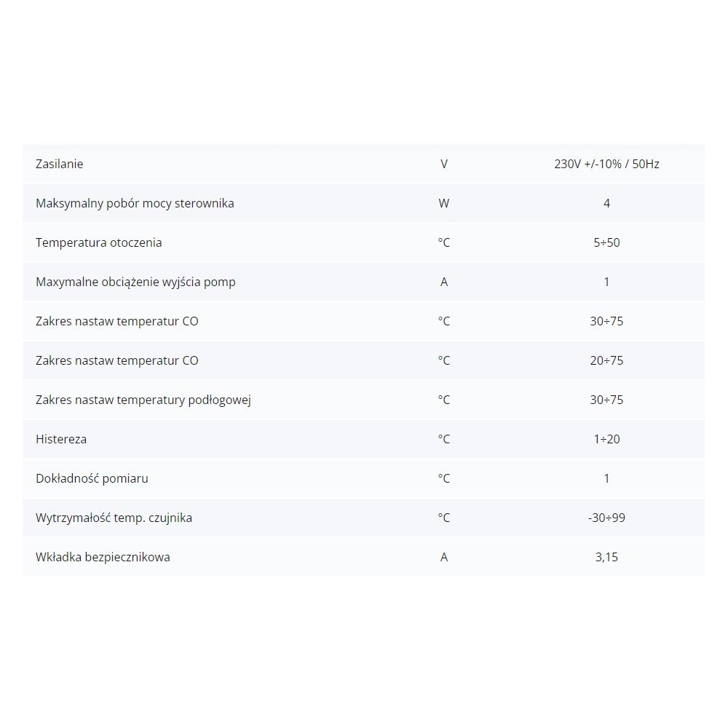Select the 3,15 fuse value
728x728 pixels.
(606, 557)
